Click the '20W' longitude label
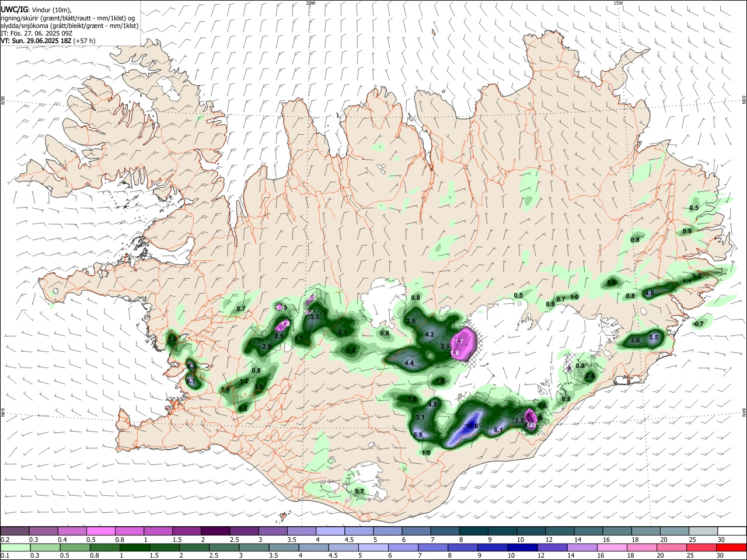 310,3
